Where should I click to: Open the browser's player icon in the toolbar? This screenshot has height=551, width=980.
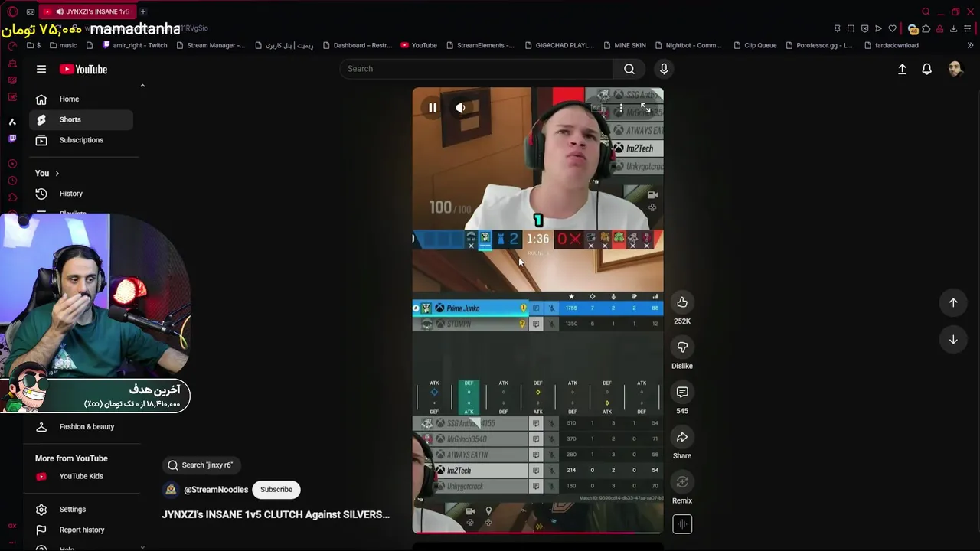878,29
